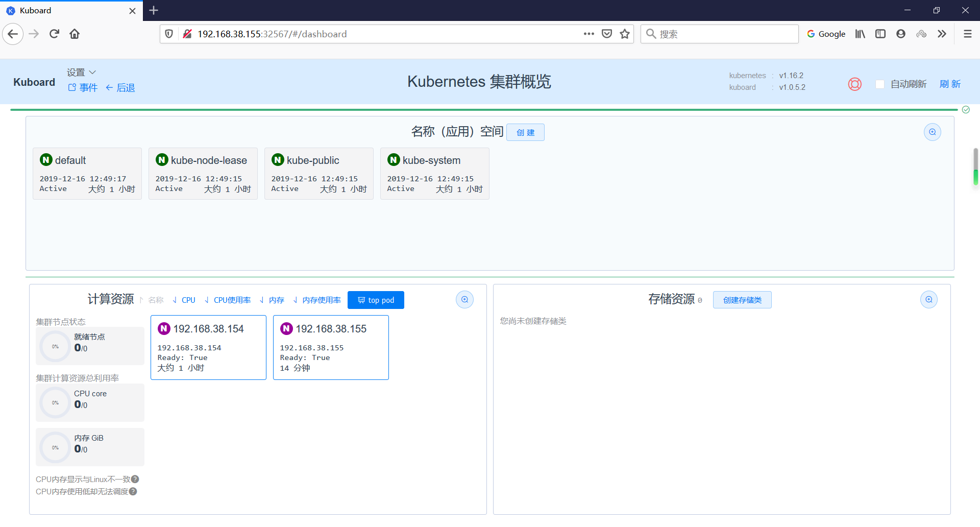Viewport: 980px width, 527px height.
Task: Open the kube-system namespace card
Action: click(x=435, y=174)
